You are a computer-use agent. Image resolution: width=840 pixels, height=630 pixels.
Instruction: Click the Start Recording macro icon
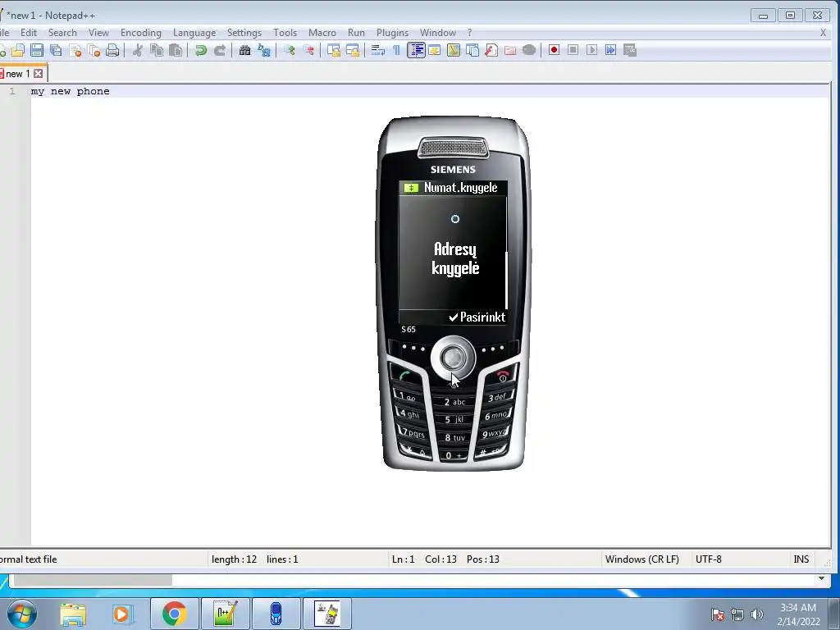coord(554,50)
